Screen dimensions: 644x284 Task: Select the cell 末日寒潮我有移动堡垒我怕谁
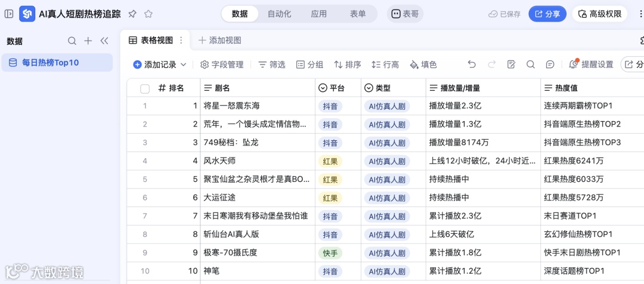(258, 216)
